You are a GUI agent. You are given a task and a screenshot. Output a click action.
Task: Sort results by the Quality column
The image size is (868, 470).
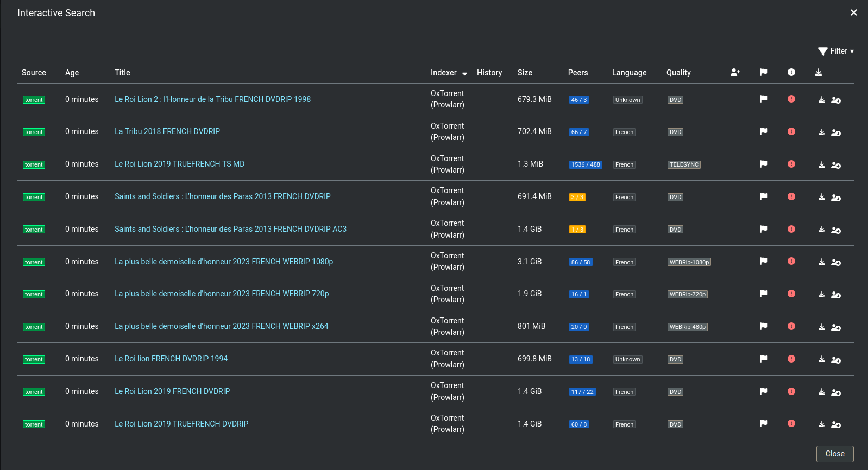(678, 73)
